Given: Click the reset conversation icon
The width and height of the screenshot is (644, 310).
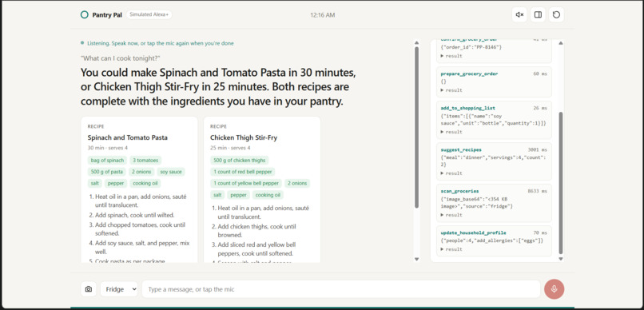Looking at the screenshot, I should coord(556,15).
